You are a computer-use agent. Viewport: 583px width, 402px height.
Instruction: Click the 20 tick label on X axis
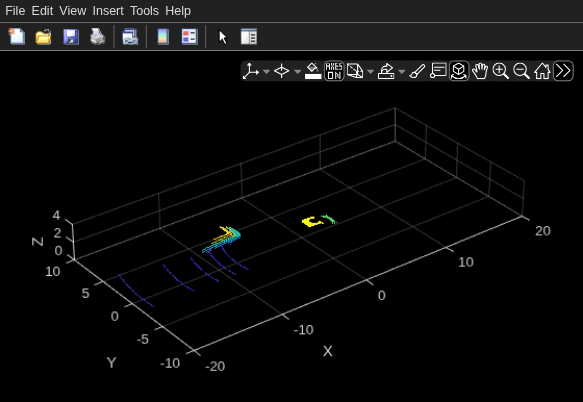[542, 231]
